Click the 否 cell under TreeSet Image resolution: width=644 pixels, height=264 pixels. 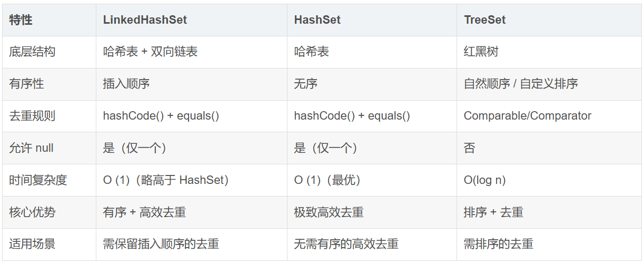point(469,148)
